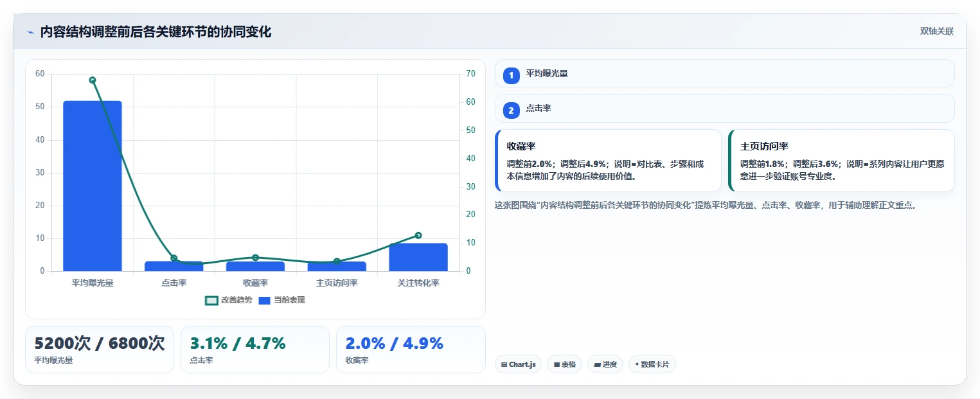Click the 点击率 x-axis label

pos(174,283)
